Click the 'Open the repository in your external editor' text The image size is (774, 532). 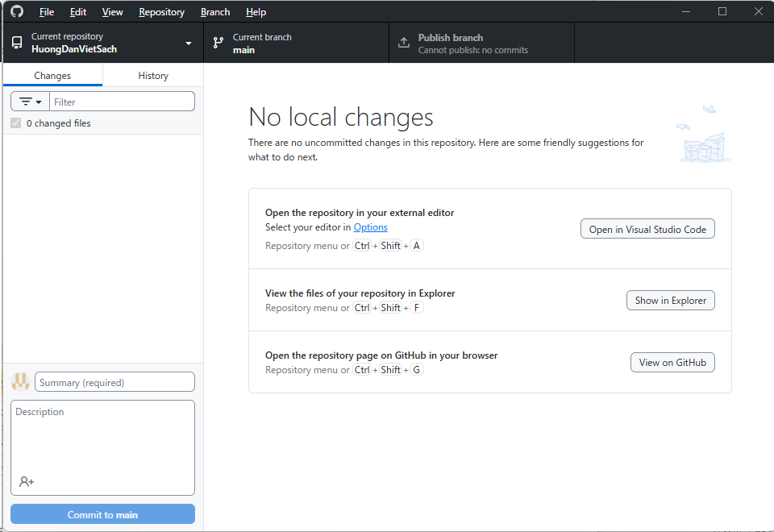(x=360, y=213)
